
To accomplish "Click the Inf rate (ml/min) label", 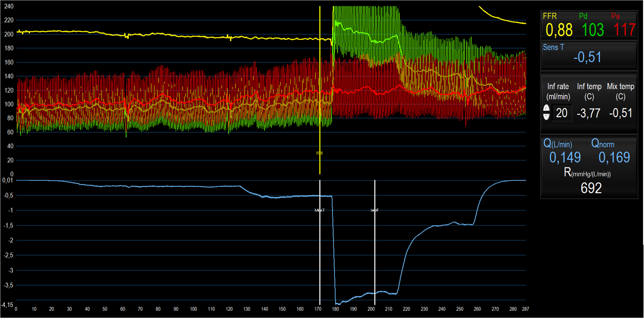I will (558, 91).
